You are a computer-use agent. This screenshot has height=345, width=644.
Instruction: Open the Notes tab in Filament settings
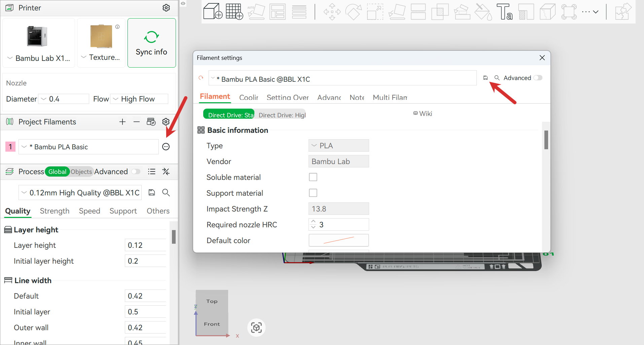[x=357, y=98]
